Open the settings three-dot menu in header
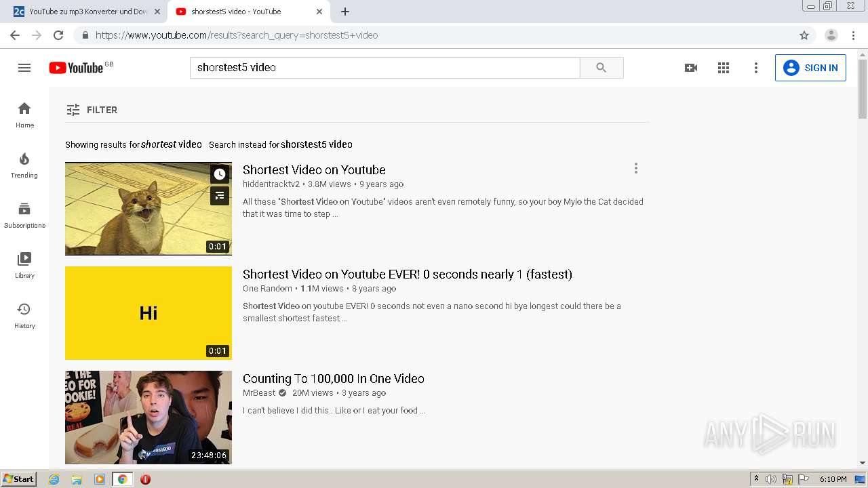 point(756,68)
